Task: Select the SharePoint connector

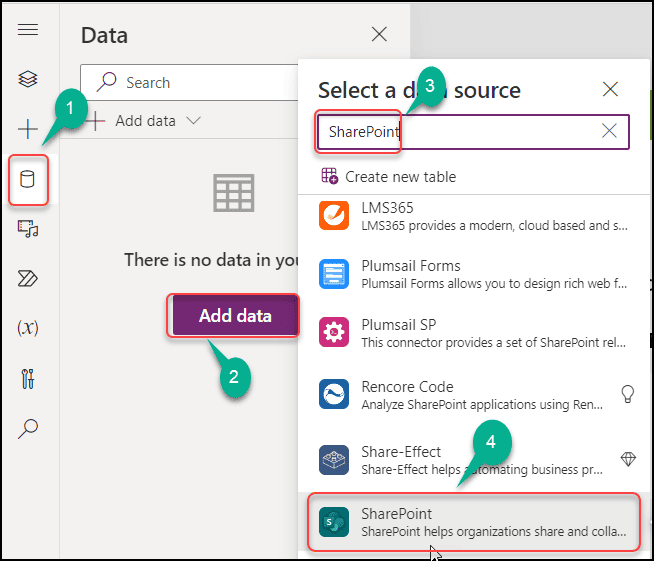Action: [473, 522]
